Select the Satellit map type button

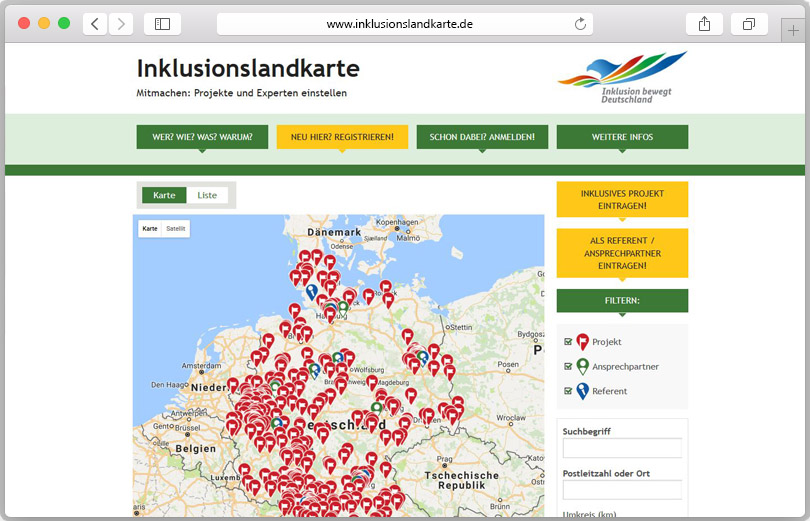tap(176, 228)
